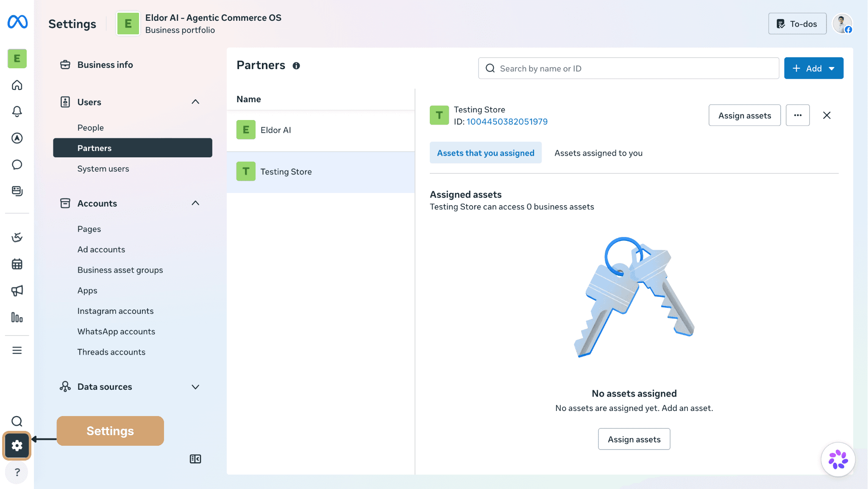Click the Business info briefcase icon
This screenshot has height=489, width=868.
(65, 64)
